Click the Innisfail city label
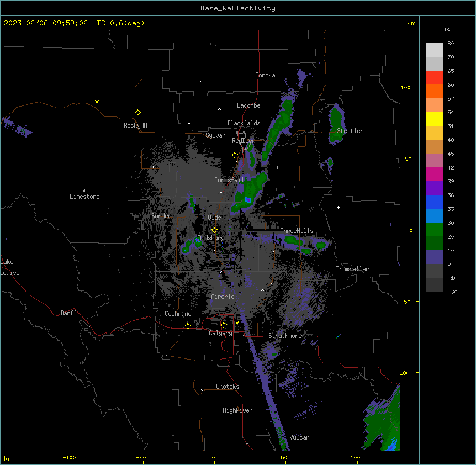Image resolution: width=476 pixels, height=465 pixels. point(229,180)
